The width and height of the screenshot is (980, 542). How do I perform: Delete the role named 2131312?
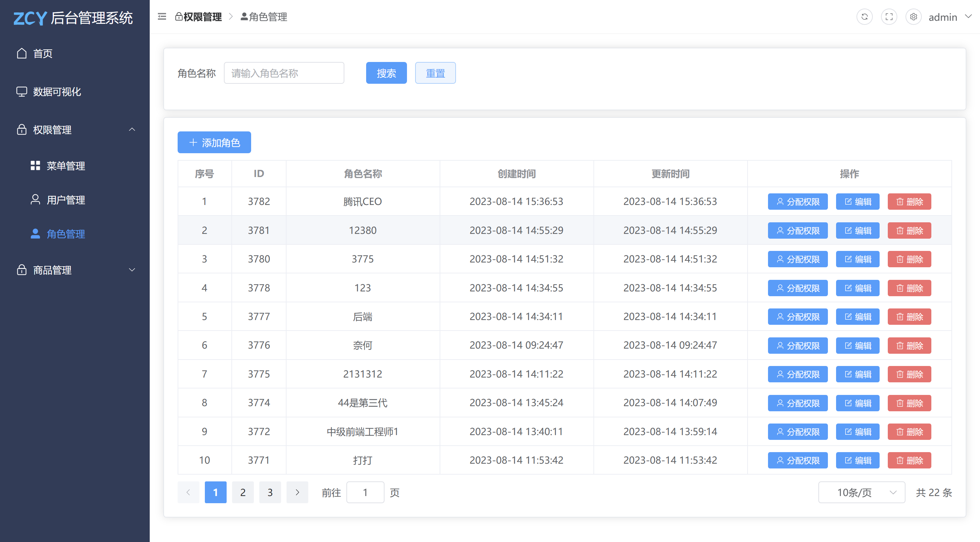pos(909,374)
